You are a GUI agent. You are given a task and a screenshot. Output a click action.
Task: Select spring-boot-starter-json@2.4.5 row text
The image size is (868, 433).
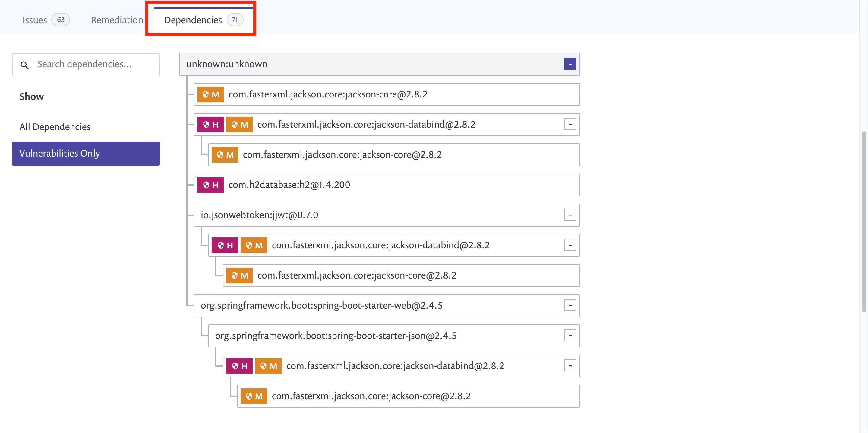click(336, 336)
